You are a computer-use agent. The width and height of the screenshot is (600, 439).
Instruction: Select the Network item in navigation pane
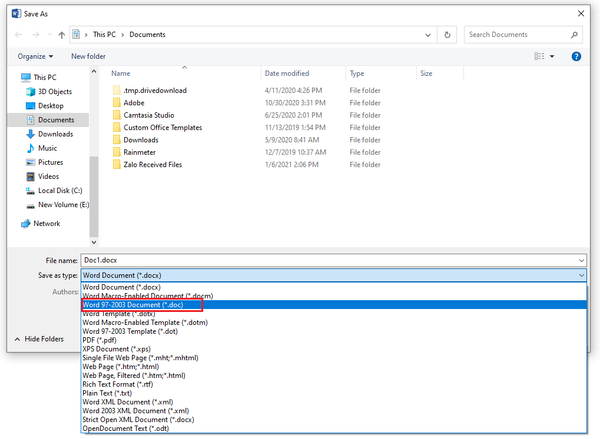(x=47, y=223)
